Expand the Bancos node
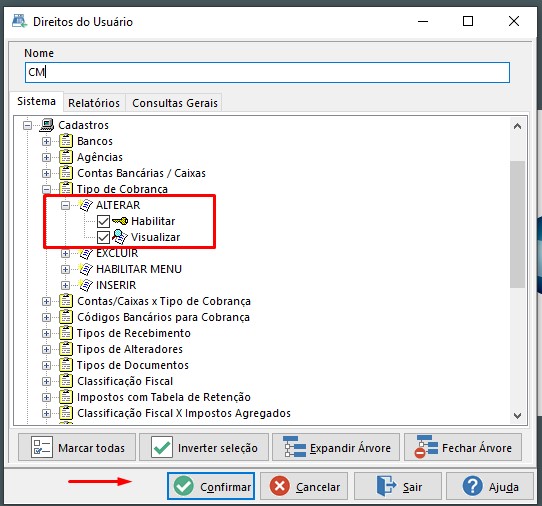 click(46, 141)
